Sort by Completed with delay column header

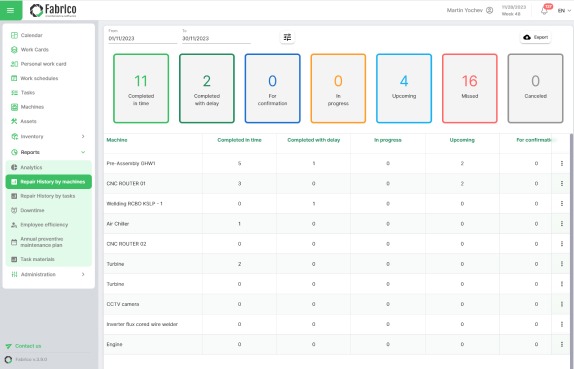tap(314, 140)
